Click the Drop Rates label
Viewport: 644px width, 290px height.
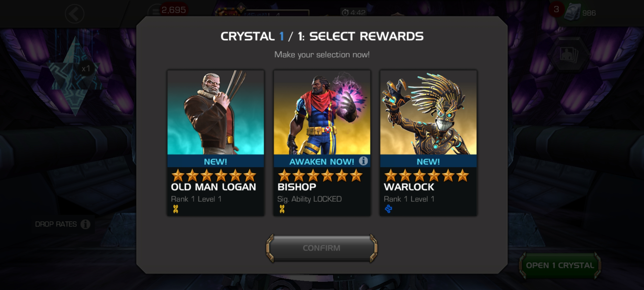[56, 224]
